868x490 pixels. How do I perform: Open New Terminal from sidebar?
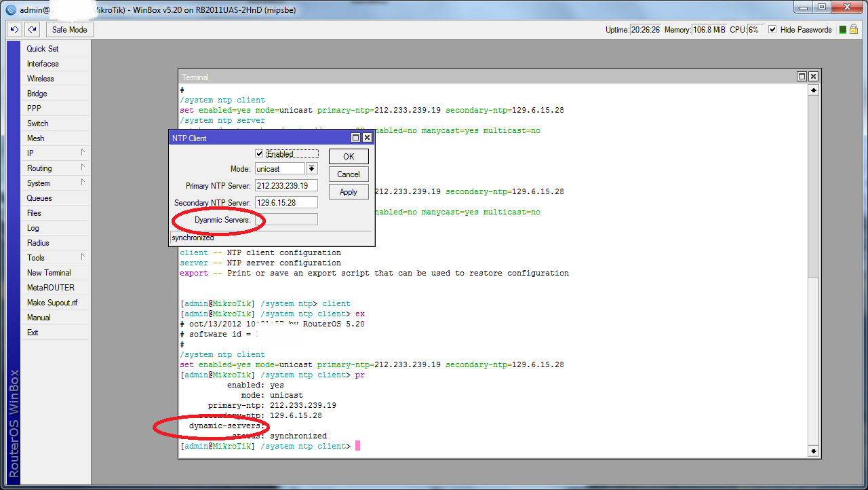[49, 273]
